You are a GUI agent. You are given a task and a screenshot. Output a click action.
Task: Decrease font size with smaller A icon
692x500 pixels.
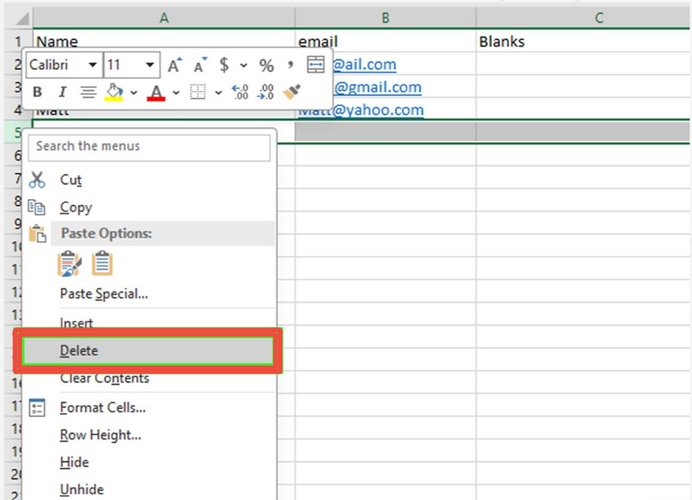(199, 65)
